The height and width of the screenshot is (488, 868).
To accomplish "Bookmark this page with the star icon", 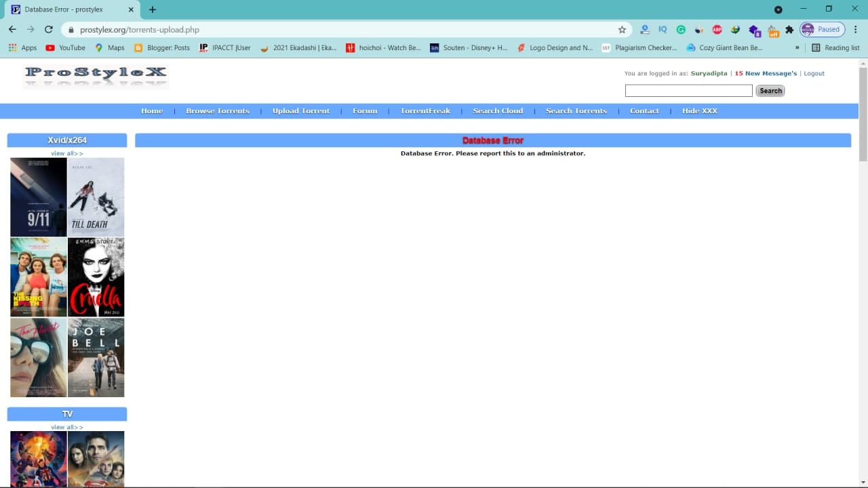I will (622, 30).
